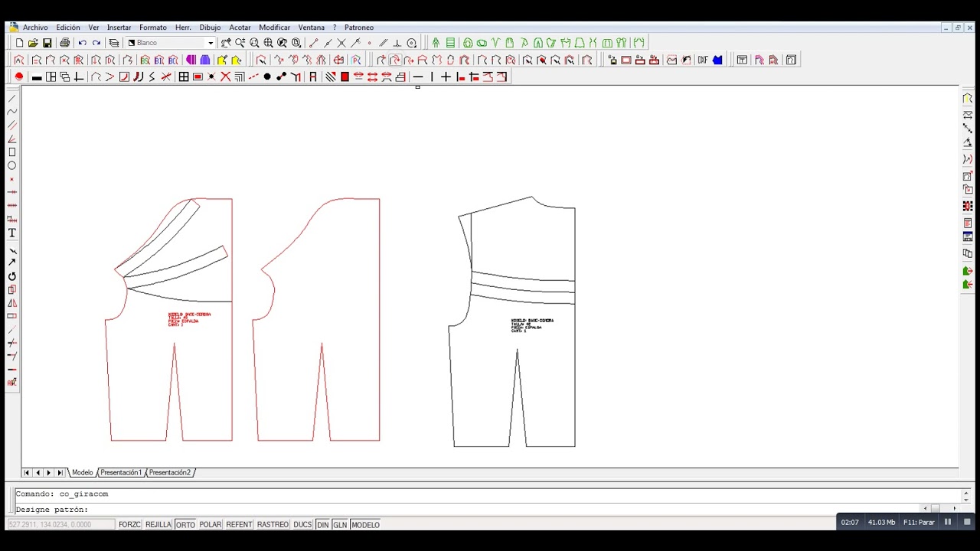The image size is (980, 551).
Task: Open the Archivo menu
Action: click(35, 28)
